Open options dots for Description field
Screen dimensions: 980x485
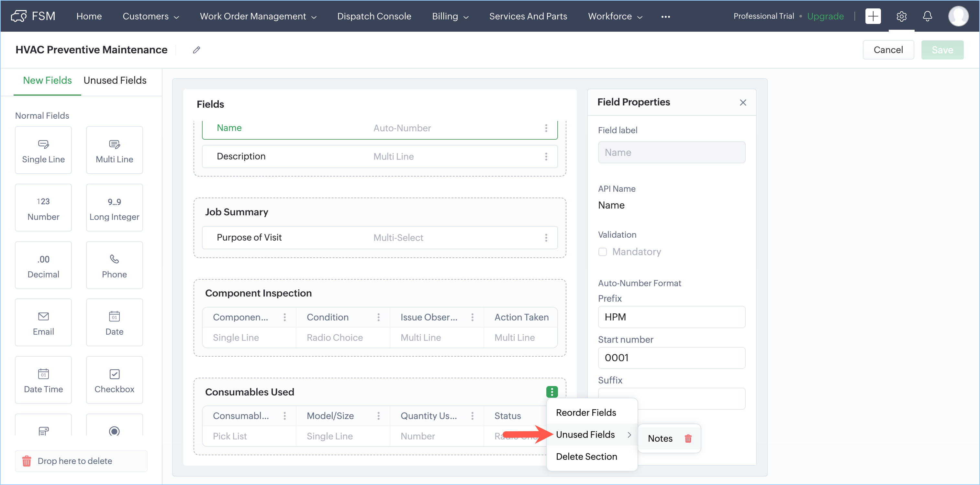click(x=546, y=156)
